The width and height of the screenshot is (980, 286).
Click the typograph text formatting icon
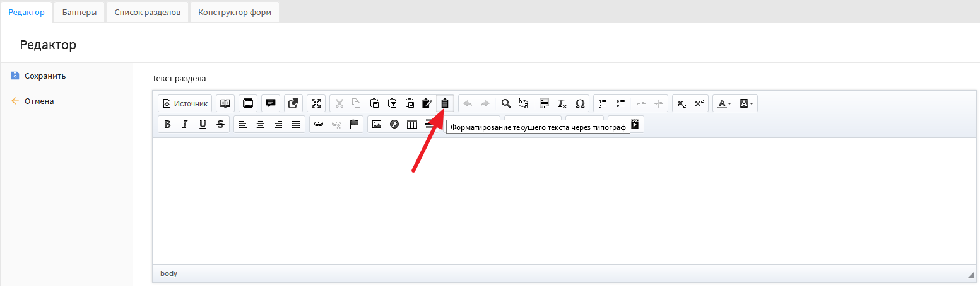pyautogui.click(x=445, y=103)
